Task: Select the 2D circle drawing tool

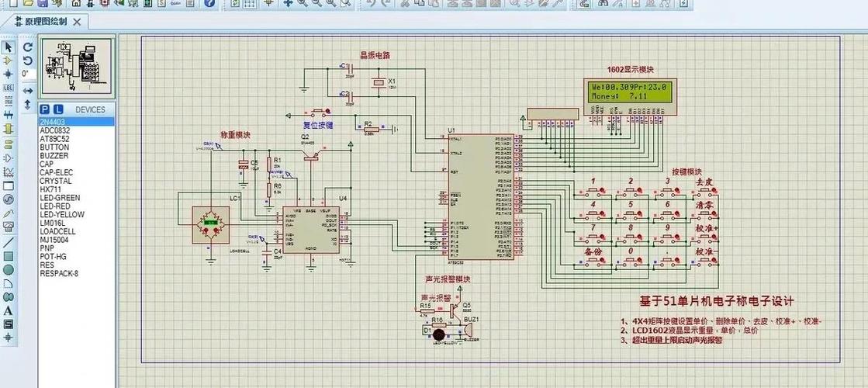Action: click(9, 269)
